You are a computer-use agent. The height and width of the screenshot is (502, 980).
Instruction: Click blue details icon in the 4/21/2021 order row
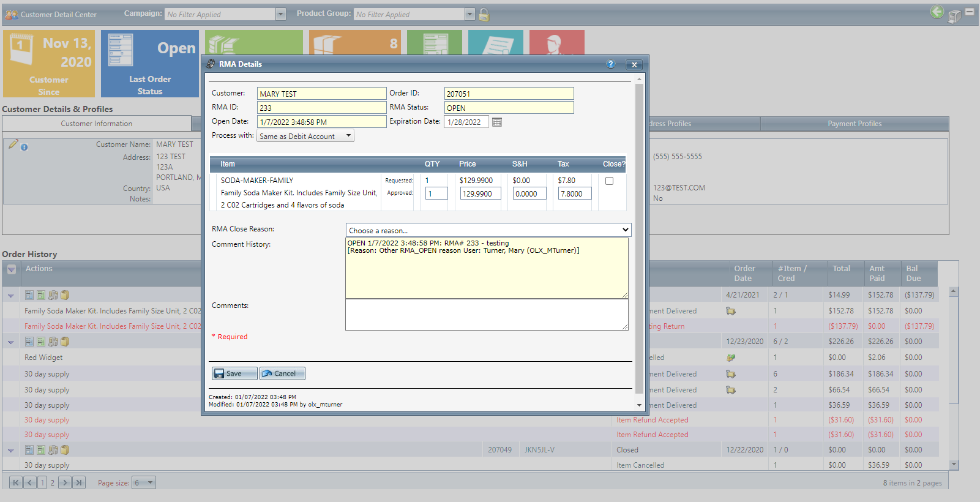click(x=29, y=295)
